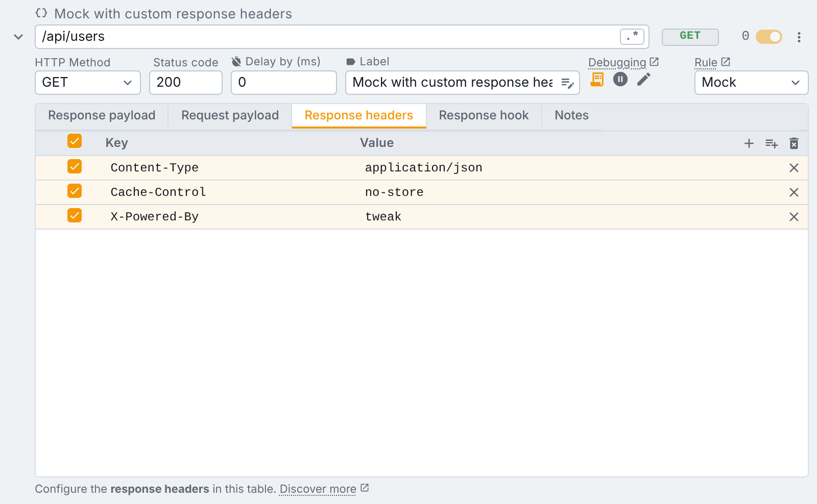This screenshot has height=504, width=817.
Task: Click the orange logging script icon under Debugging
Action: [x=597, y=79]
